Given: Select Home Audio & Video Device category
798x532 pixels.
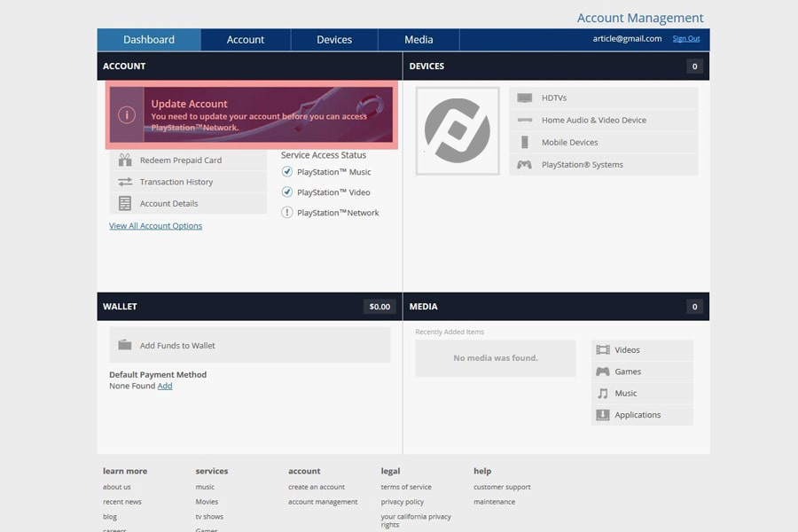Looking at the screenshot, I should [604, 121].
